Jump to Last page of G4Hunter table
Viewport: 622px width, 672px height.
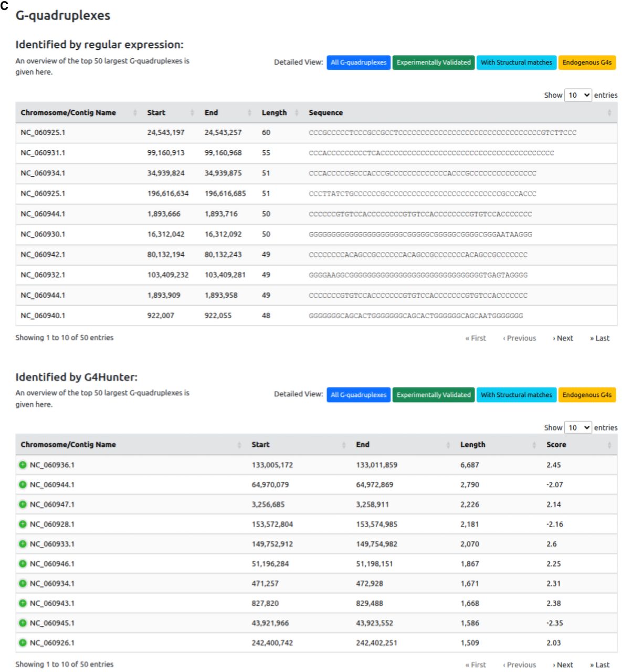[x=599, y=665]
